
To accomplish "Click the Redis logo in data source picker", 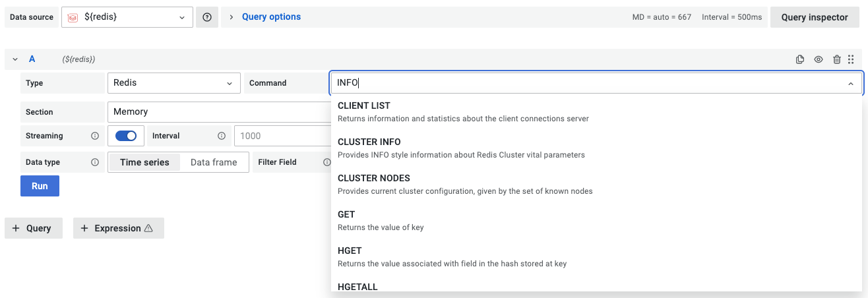I will 73,17.
